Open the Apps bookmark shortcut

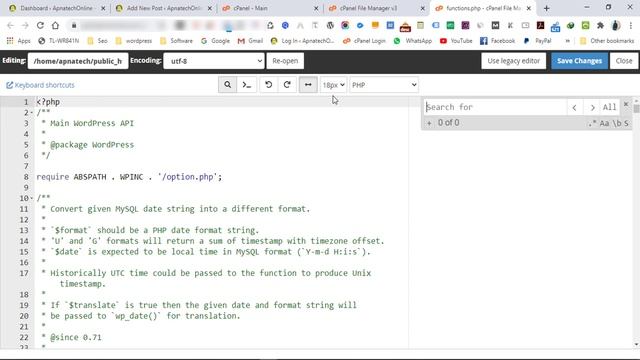point(19,41)
